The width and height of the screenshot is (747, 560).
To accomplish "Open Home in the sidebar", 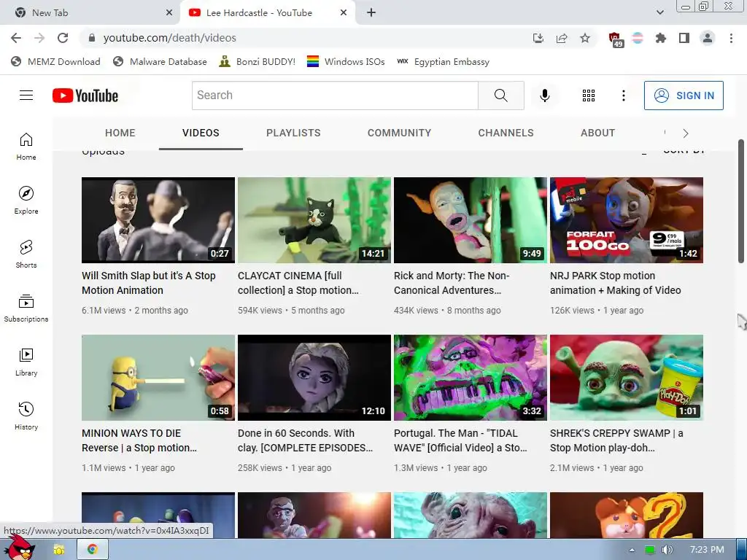I will 26,147.
